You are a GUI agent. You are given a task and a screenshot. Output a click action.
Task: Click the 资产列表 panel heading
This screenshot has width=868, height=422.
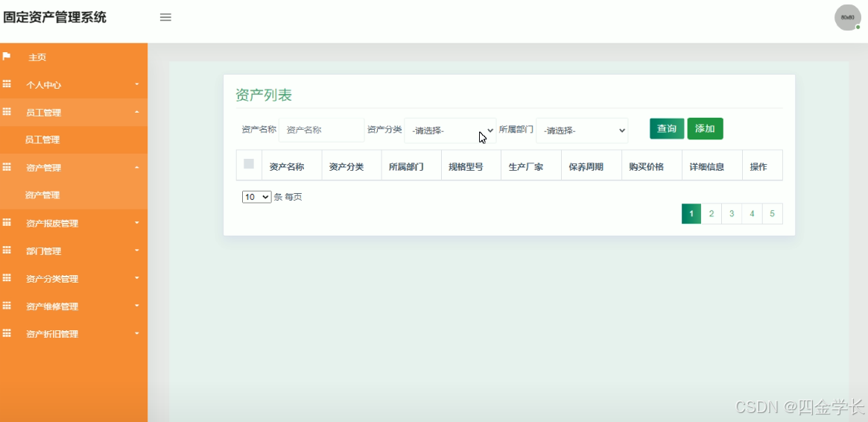[x=264, y=95]
